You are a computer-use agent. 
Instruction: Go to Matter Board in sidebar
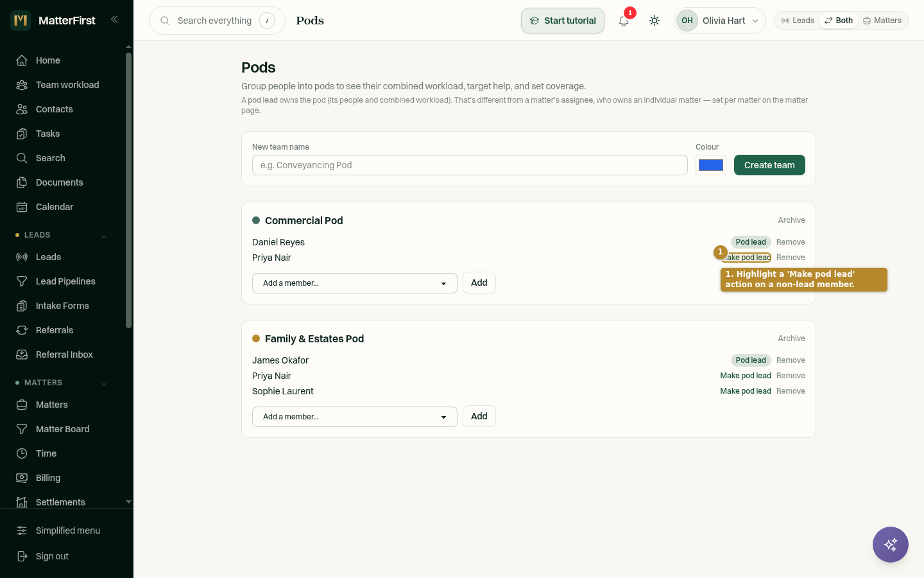coord(63,429)
